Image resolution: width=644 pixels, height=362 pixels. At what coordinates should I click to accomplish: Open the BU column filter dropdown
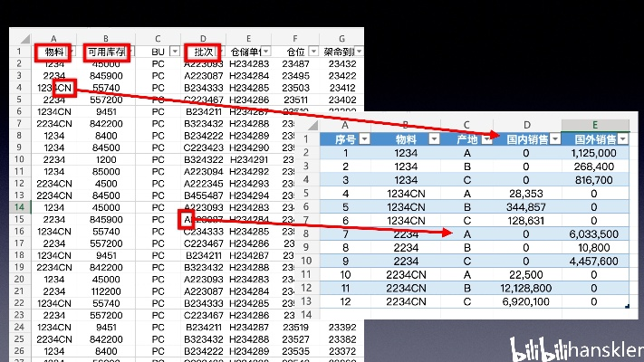click(175, 52)
